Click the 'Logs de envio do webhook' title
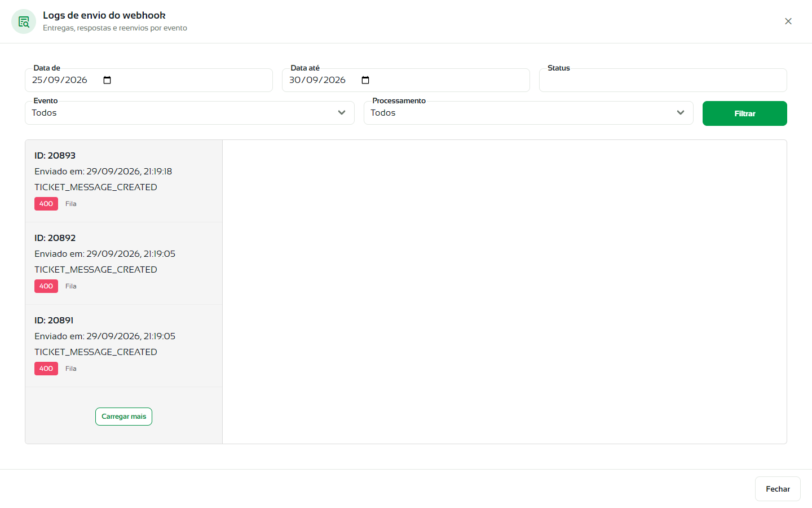 pyautogui.click(x=104, y=15)
